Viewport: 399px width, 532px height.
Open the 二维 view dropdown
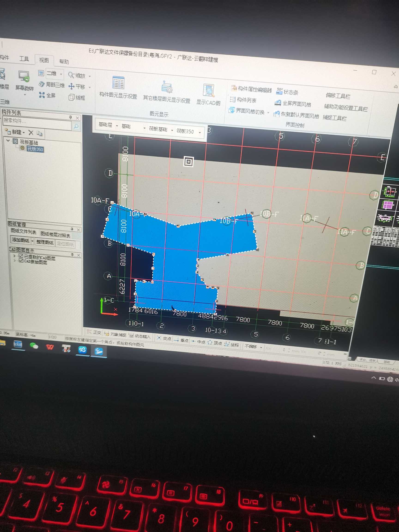61,74
